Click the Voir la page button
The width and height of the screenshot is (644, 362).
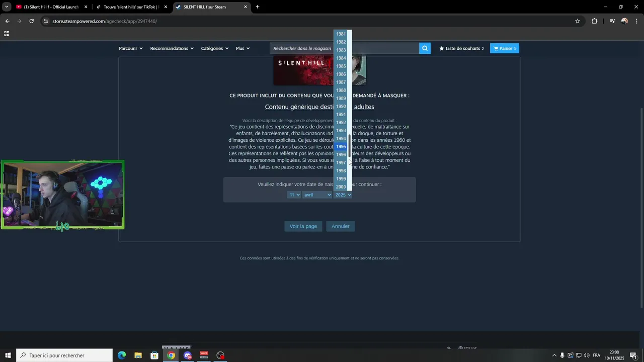pos(303,226)
